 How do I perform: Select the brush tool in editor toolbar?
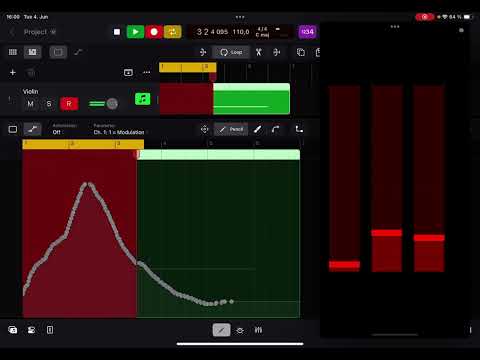258,129
